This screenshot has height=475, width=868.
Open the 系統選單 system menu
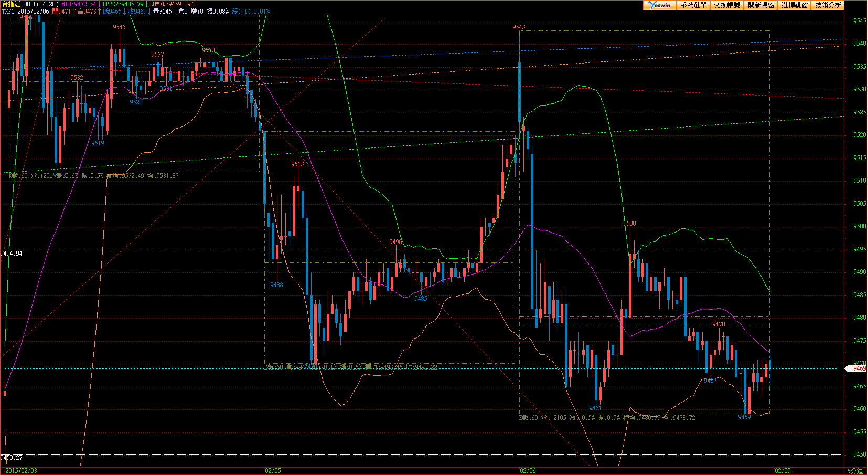693,5
